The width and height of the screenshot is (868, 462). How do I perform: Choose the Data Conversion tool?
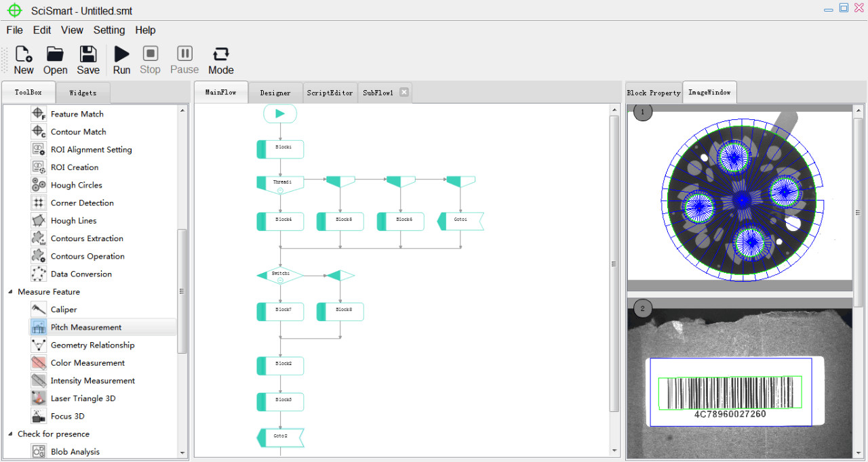(81, 274)
